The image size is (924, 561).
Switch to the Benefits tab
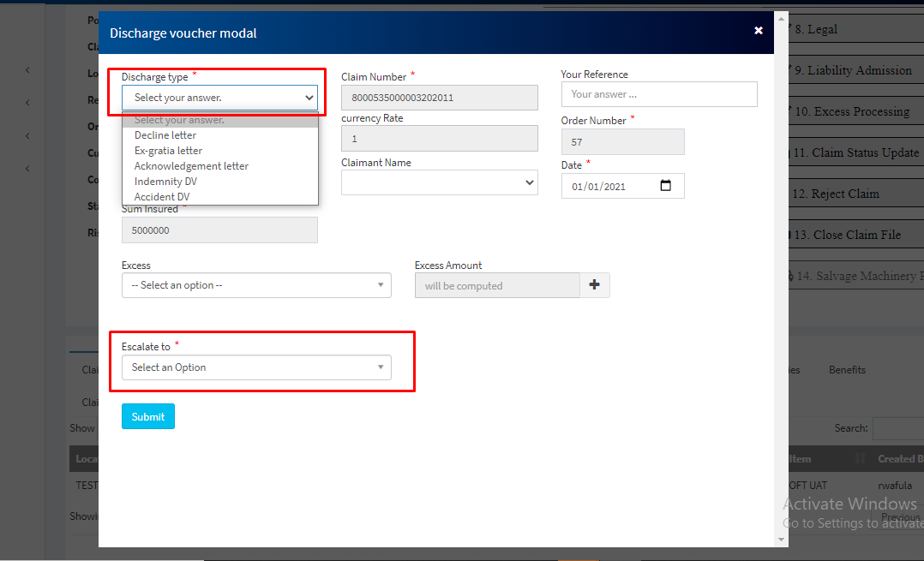(847, 370)
